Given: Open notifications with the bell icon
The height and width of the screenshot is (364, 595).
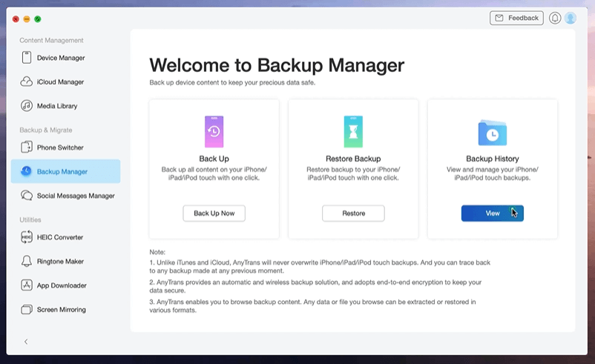Looking at the screenshot, I should pos(555,18).
